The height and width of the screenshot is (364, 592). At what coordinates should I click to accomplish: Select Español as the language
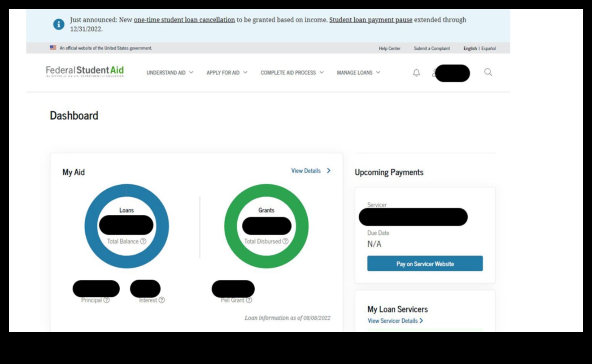tap(488, 48)
